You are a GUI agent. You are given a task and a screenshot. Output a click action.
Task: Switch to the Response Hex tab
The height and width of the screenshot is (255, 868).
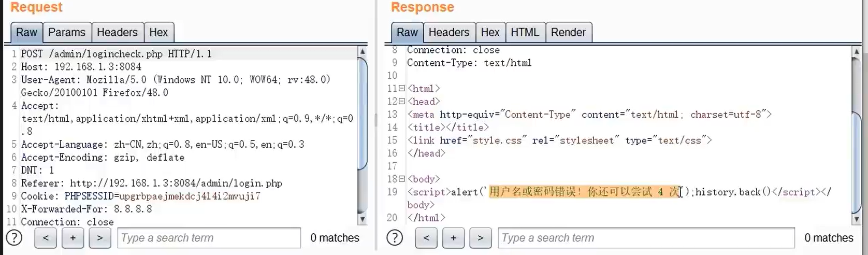490,32
